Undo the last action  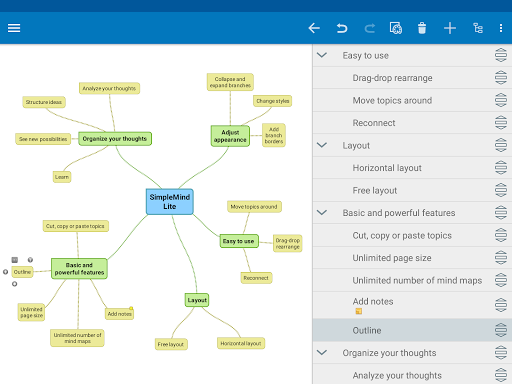click(342, 28)
